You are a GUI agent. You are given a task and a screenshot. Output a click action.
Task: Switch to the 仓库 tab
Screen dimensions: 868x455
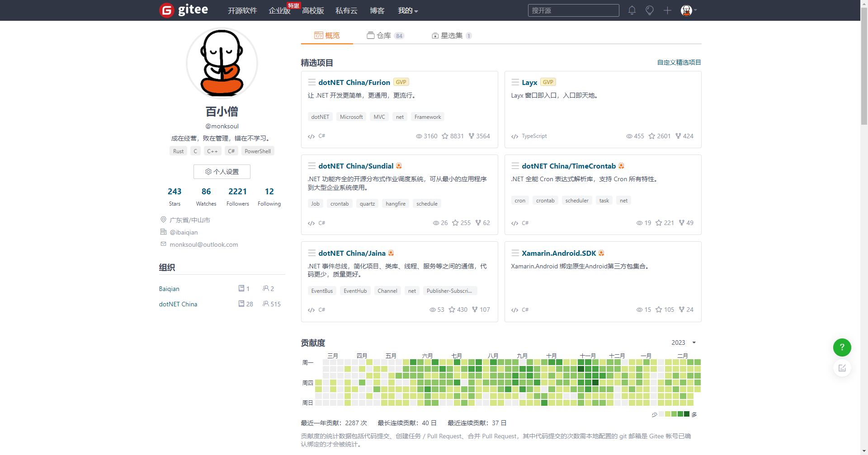(386, 35)
